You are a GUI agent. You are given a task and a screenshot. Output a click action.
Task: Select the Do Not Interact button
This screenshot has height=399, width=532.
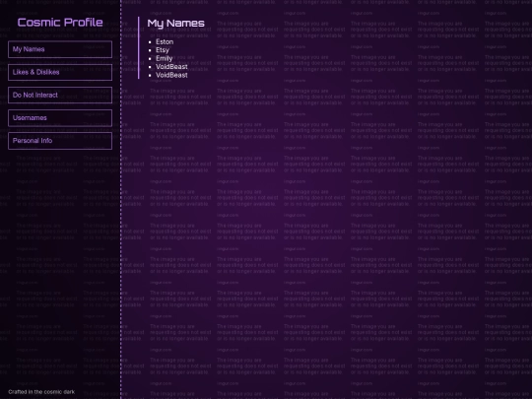pos(60,95)
